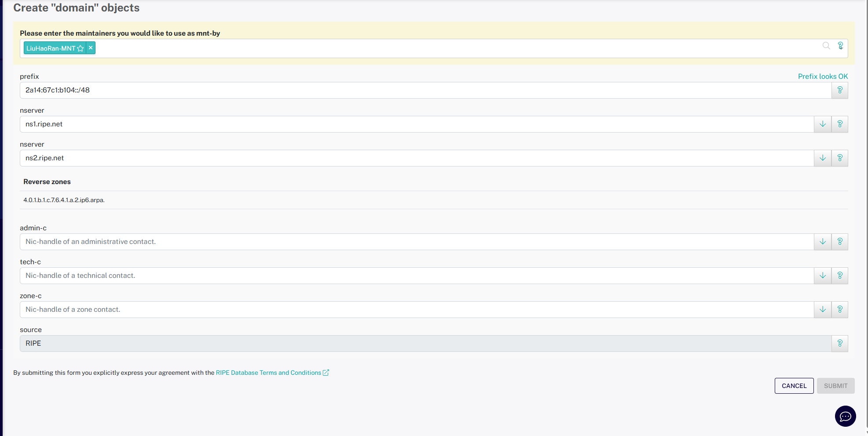
Task: Focus the tech-c Nic-handle input
Action: (x=417, y=276)
